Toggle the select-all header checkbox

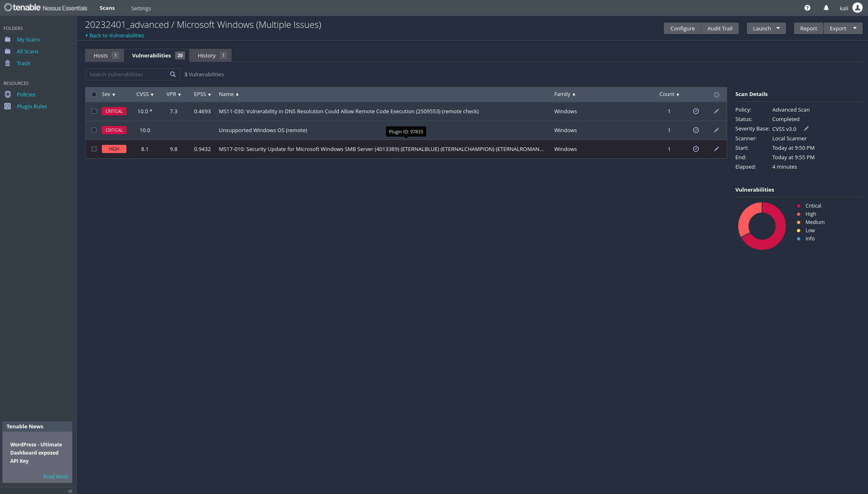94,94
